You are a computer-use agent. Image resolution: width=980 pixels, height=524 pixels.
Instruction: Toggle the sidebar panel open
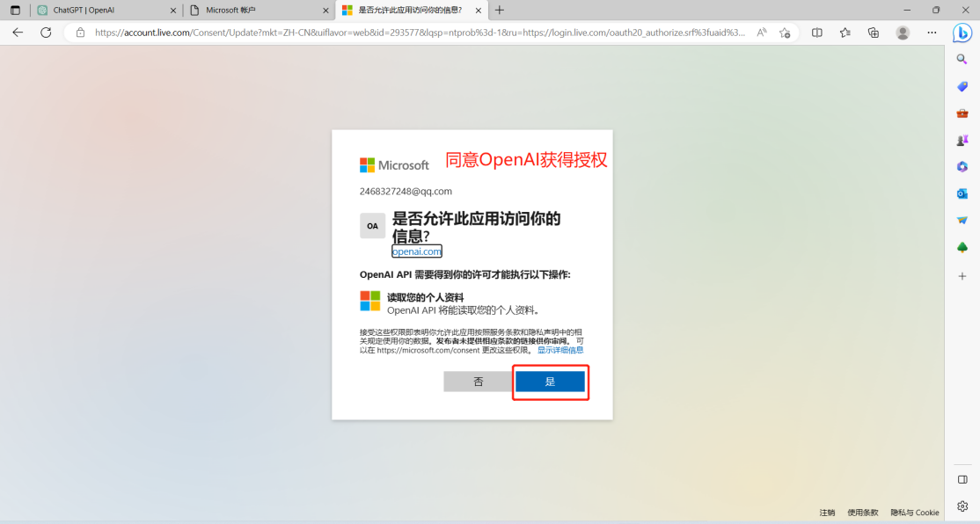962,479
